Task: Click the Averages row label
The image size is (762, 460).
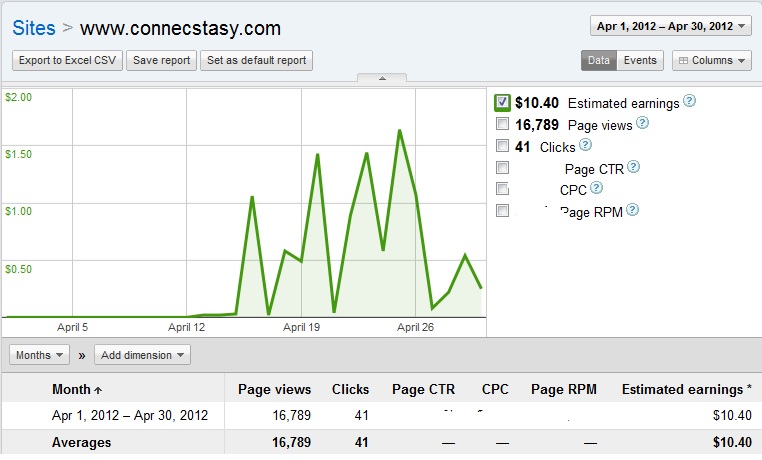Action: [81, 443]
